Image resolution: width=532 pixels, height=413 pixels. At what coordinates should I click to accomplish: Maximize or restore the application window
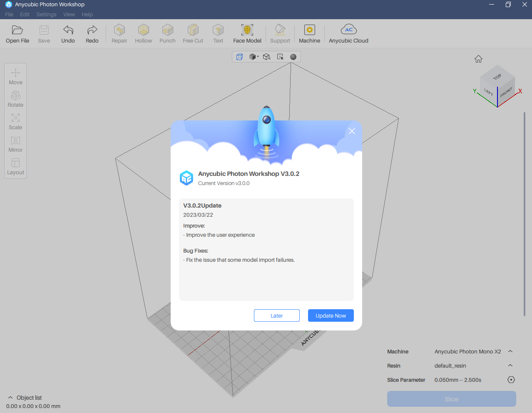coord(508,5)
